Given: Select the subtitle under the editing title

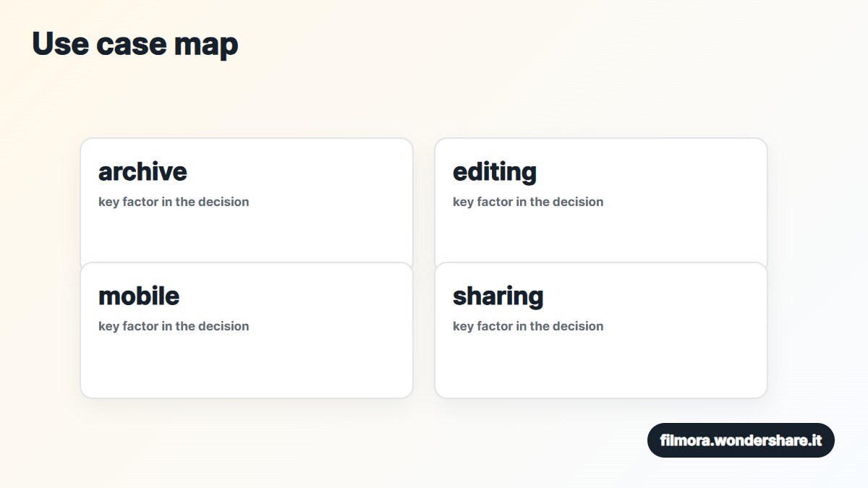Looking at the screenshot, I should click(x=528, y=202).
